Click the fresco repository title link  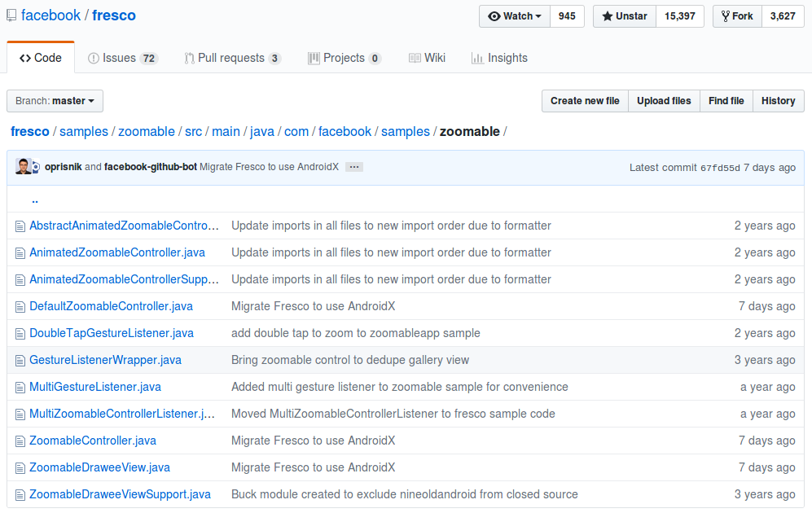(114, 15)
